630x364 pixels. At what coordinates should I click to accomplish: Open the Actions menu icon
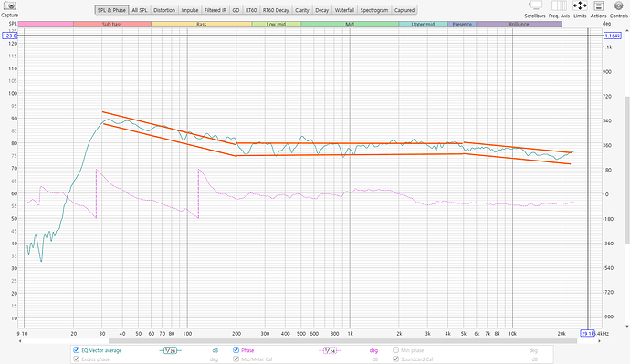coord(599,5)
